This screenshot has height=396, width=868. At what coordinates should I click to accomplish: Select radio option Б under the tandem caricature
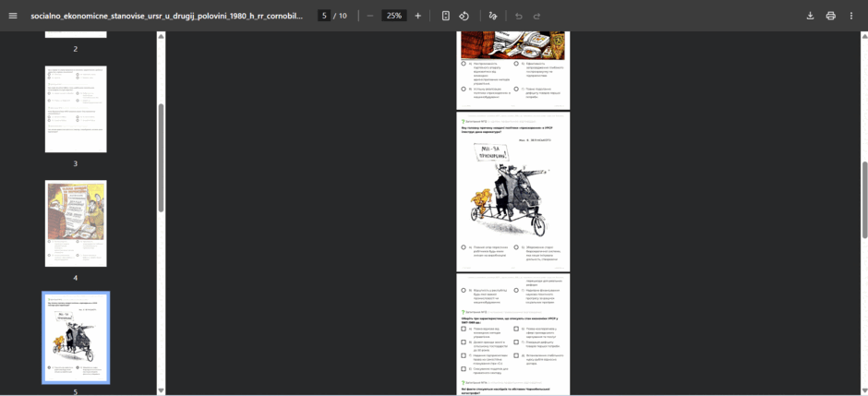tap(515, 247)
